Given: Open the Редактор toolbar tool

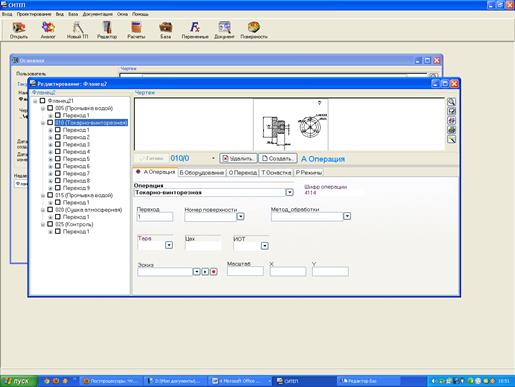Looking at the screenshot, I should click(107, 30).
